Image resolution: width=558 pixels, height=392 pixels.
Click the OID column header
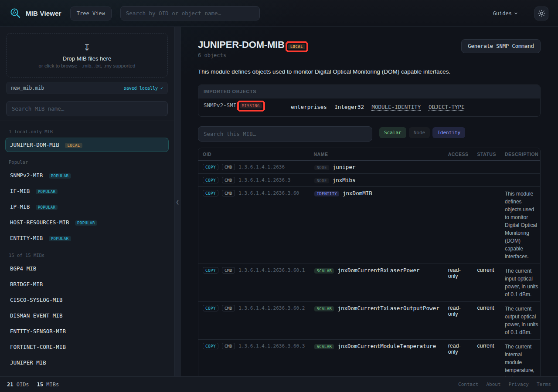pyautogui.click(x=207, y=154)
